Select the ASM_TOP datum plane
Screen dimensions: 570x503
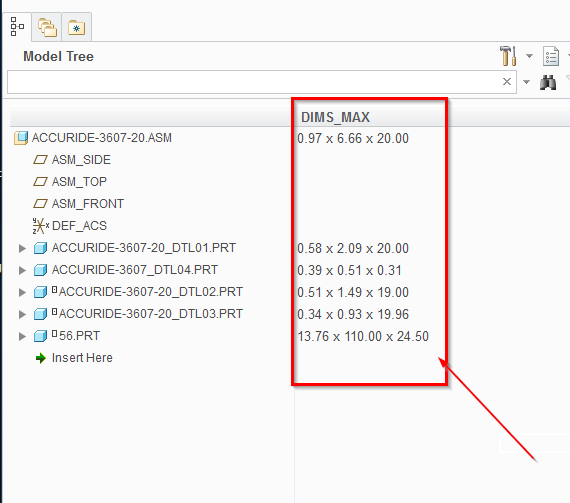pyautogui.click(x=79, y=182)
